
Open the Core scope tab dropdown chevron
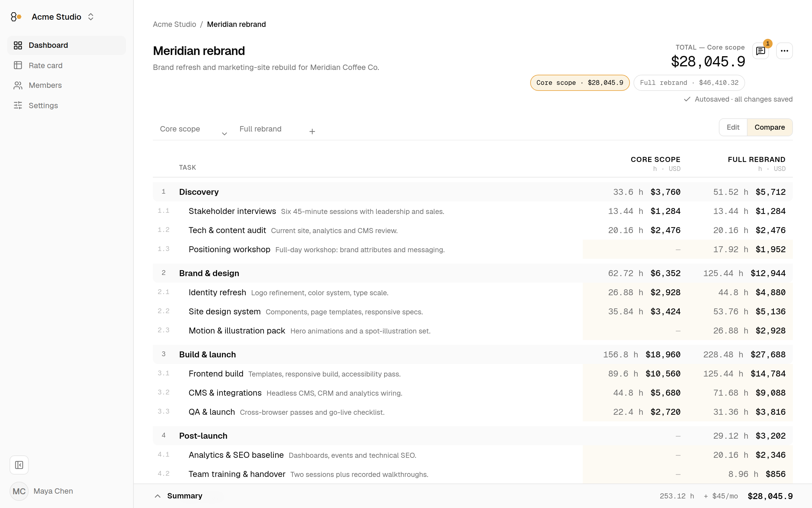224,134
